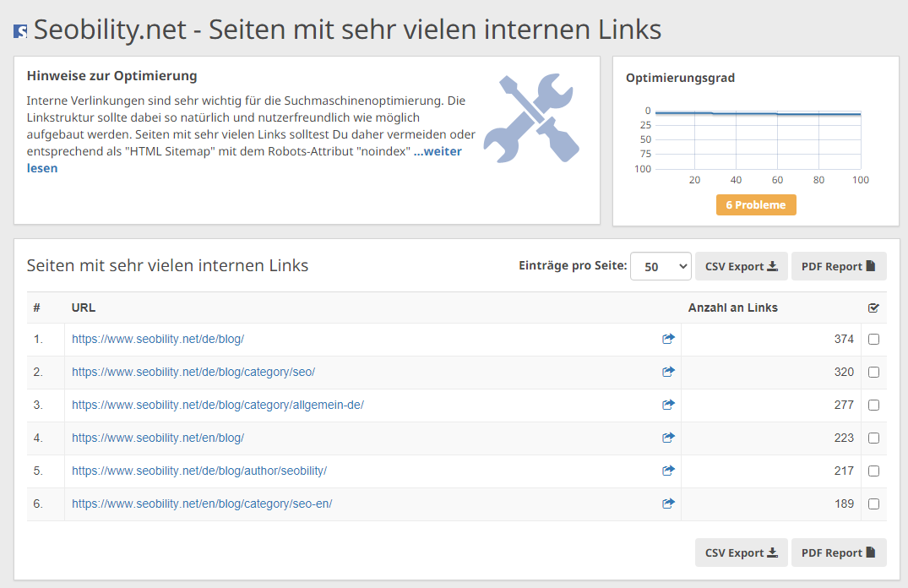
Task: Check the box for row with 277 links
Action: 874,406
